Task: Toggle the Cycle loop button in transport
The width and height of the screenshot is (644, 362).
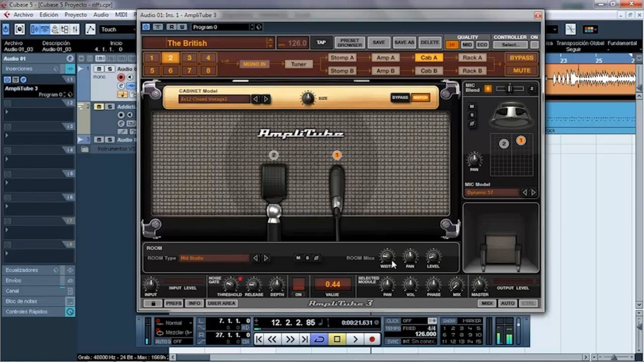Action: click(x=319, y=339)
